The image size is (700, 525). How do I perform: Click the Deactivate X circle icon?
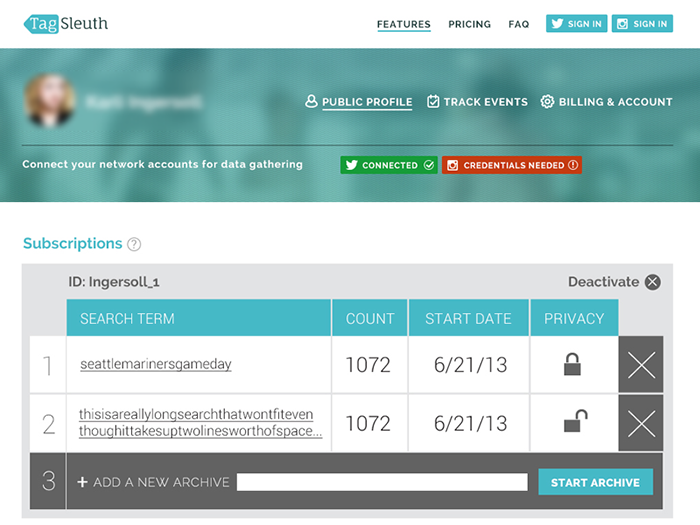coord(653,282)
